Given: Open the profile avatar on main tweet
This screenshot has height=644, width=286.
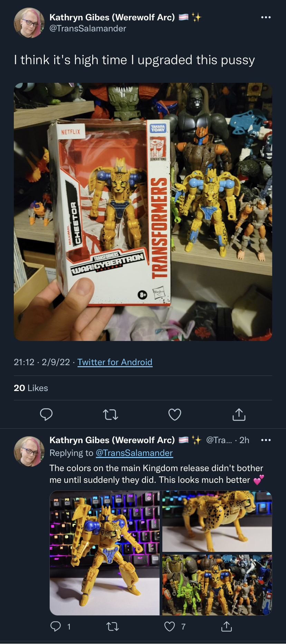Looking at the screenshot, I should (x=29, y=23).
